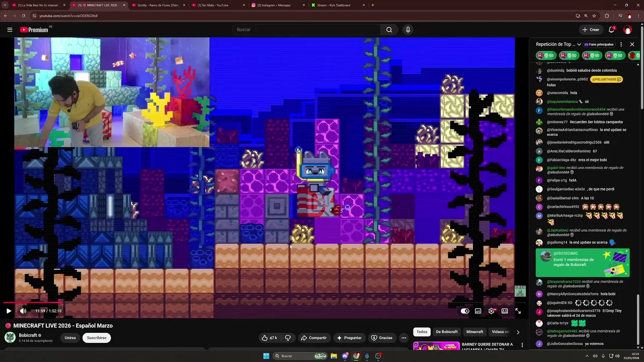Open the Repetición de Top chat dropdown
This screenshot has width=644, height=362.
[x=558, y=44]
